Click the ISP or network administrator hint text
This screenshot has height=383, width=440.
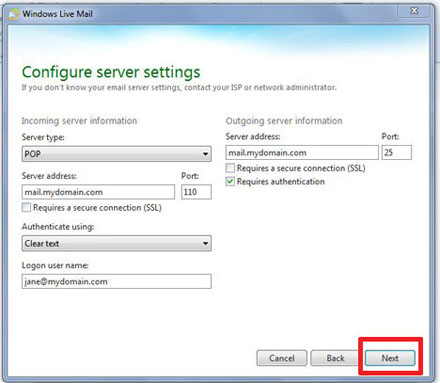point(179,87)
